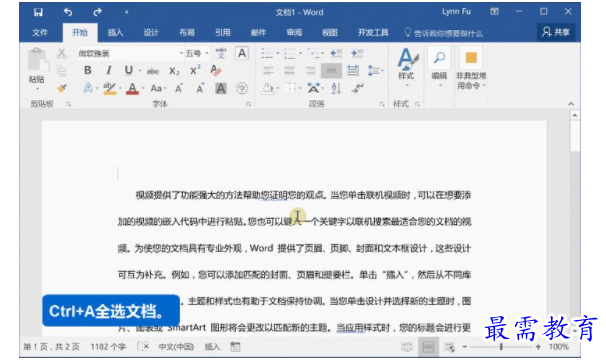Open font dialog launcher in 字体 group

click(x=249, y=104)
